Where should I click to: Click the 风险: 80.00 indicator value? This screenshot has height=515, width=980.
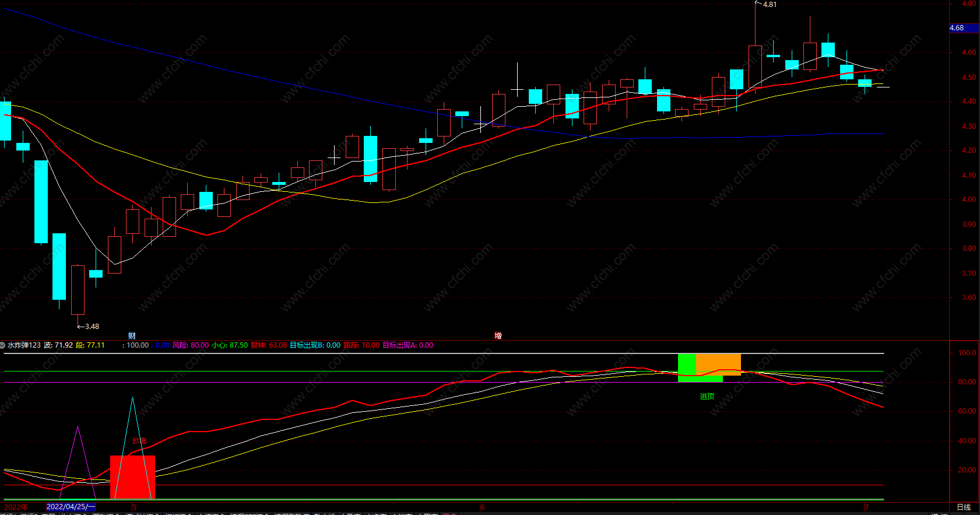191,345
